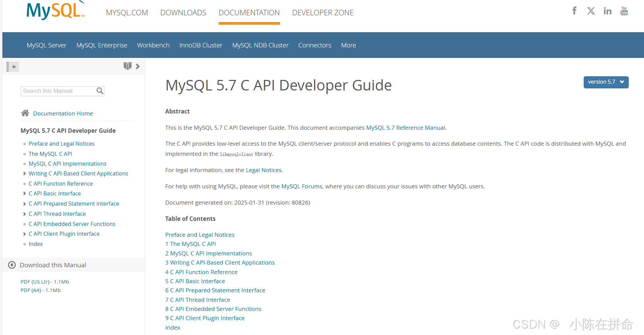644x335 pixels.
Task: Click the search magnifier icon
Action: [x=100, y=91]
